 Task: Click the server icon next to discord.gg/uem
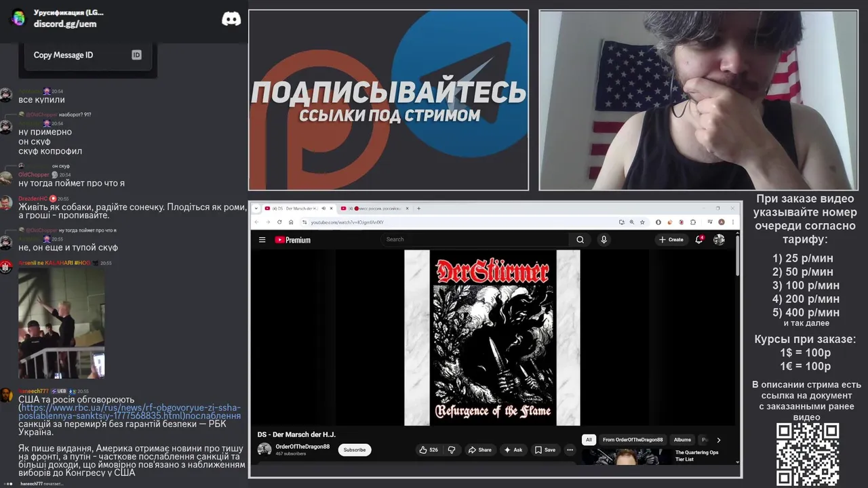click(18, 18)
